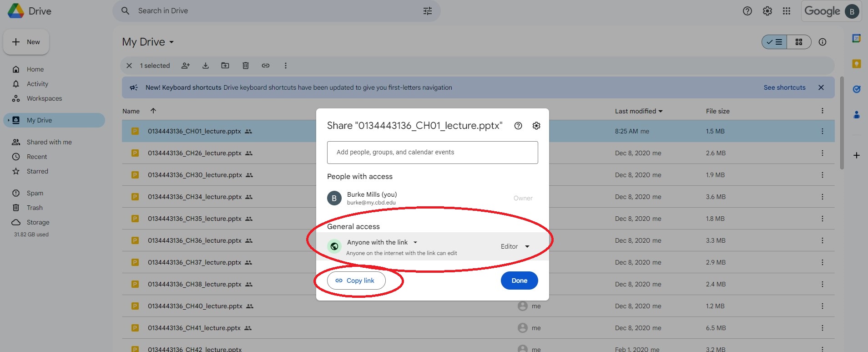
Task: Switch to list layout view
Action: pyautogui.click(x=774, y=42)
